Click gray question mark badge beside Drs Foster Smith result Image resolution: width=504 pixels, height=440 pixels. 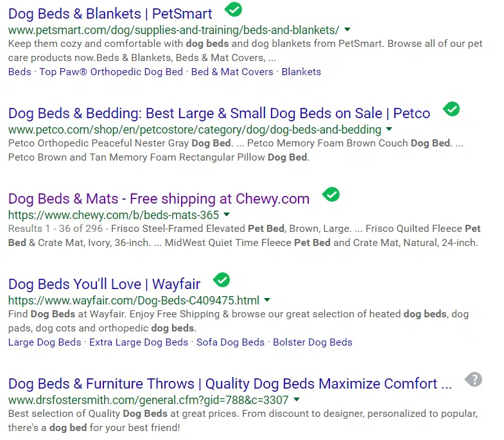[473, 379]
